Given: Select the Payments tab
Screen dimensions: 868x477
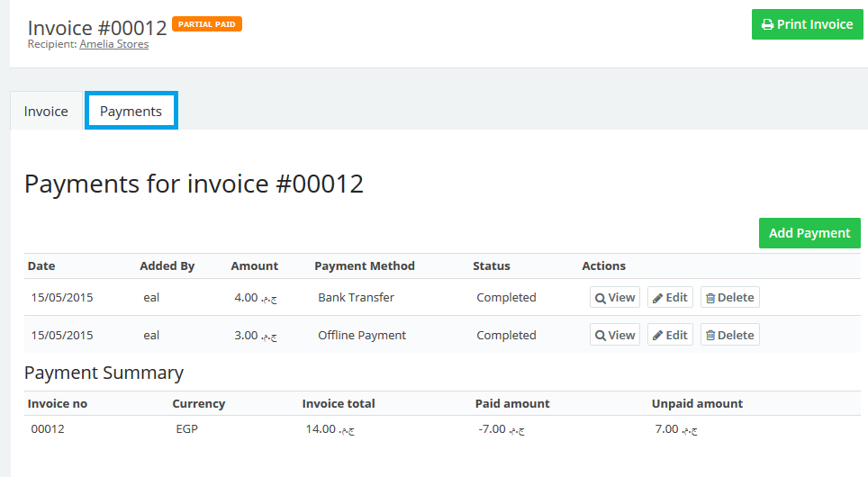Looking at the screenshot, I should point(131,112).
